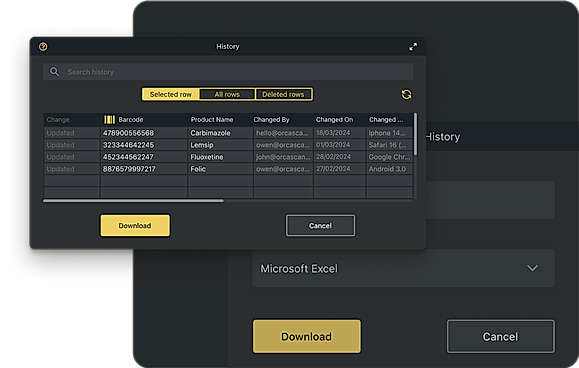Click the chevron beside Microsoft Excel
579x368 pixels.
click(x=532, y=268)
